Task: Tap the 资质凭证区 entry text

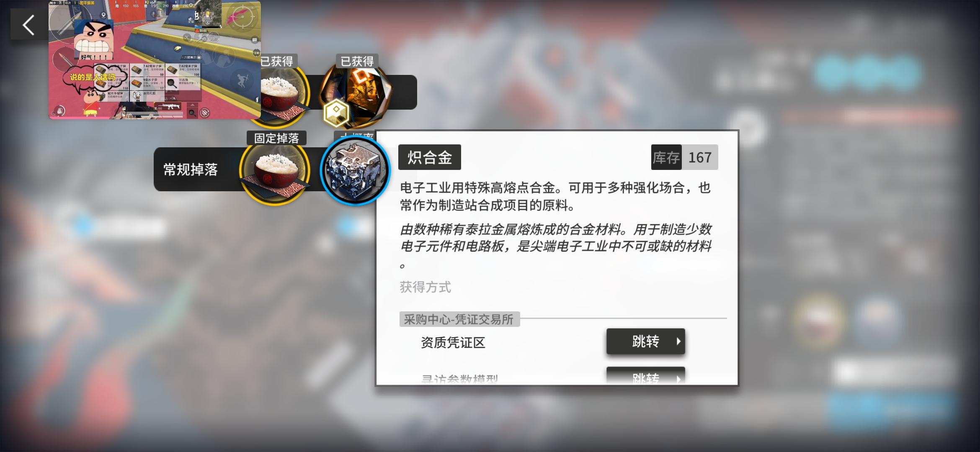Action: (x=453, y=342)
